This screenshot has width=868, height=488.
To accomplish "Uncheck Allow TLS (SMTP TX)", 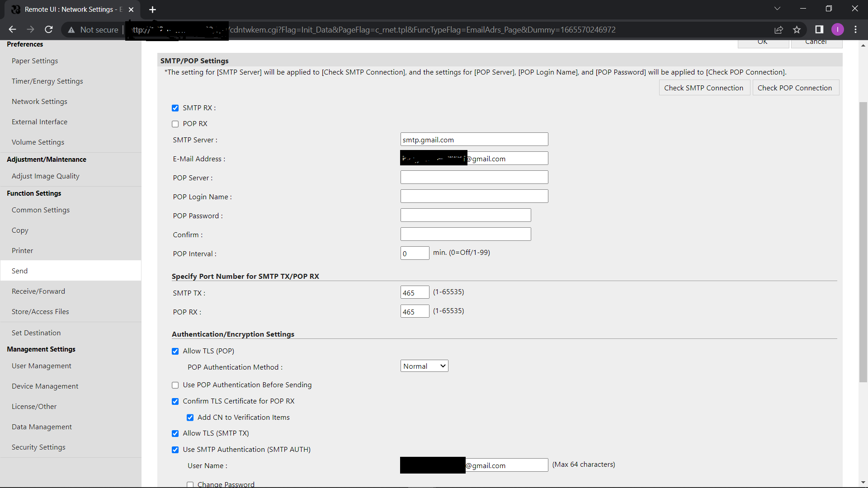I will [x=175, y=433].
